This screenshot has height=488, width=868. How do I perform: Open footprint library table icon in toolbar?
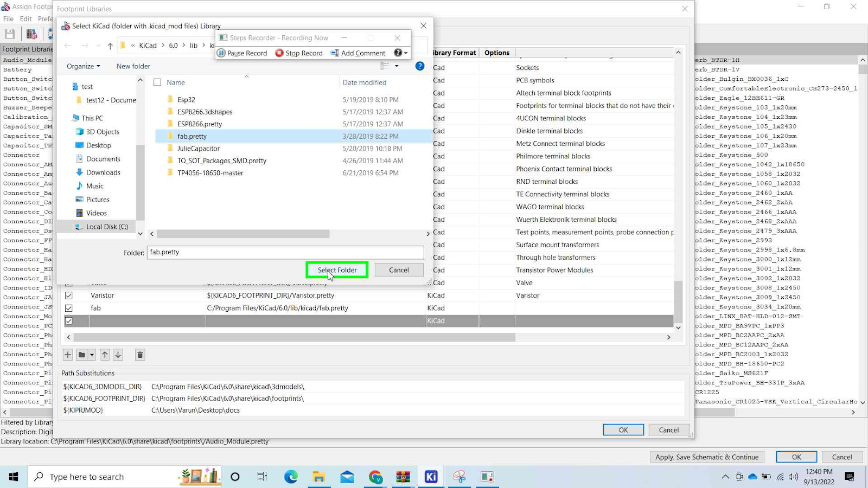pos(31,34)
